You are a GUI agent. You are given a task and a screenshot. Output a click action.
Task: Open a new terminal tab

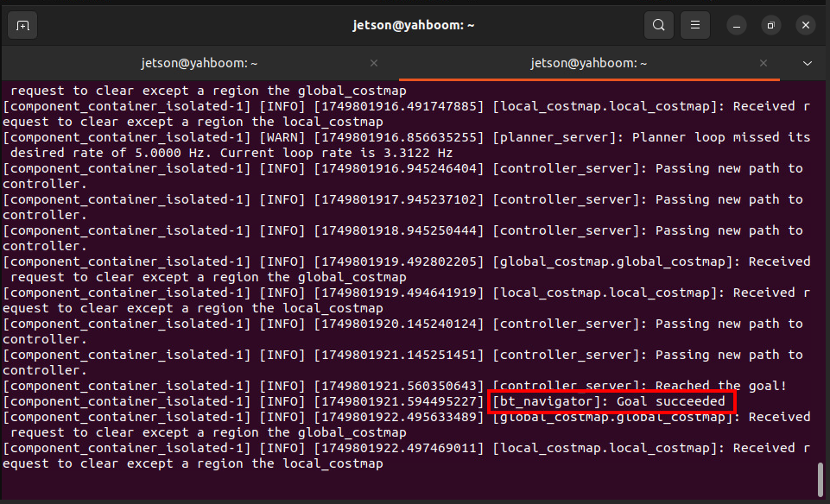[22, 25]
